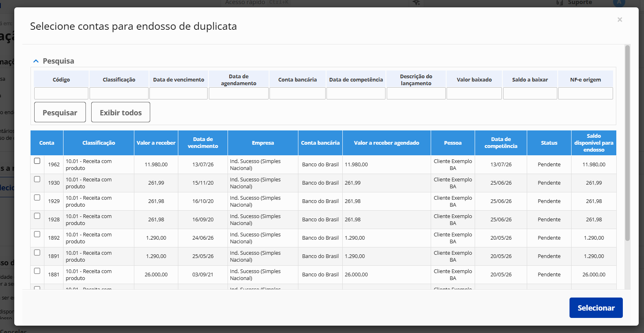The height and width of the screenshot is (333, 644).
Task: Click the Status column header
Action: click(549, 143)
